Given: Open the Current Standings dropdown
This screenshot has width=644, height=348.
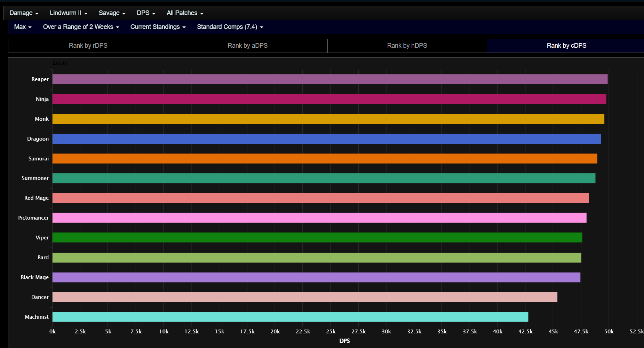Looking at the screenshot, I should pyautogui.click(x=158, y=27).
